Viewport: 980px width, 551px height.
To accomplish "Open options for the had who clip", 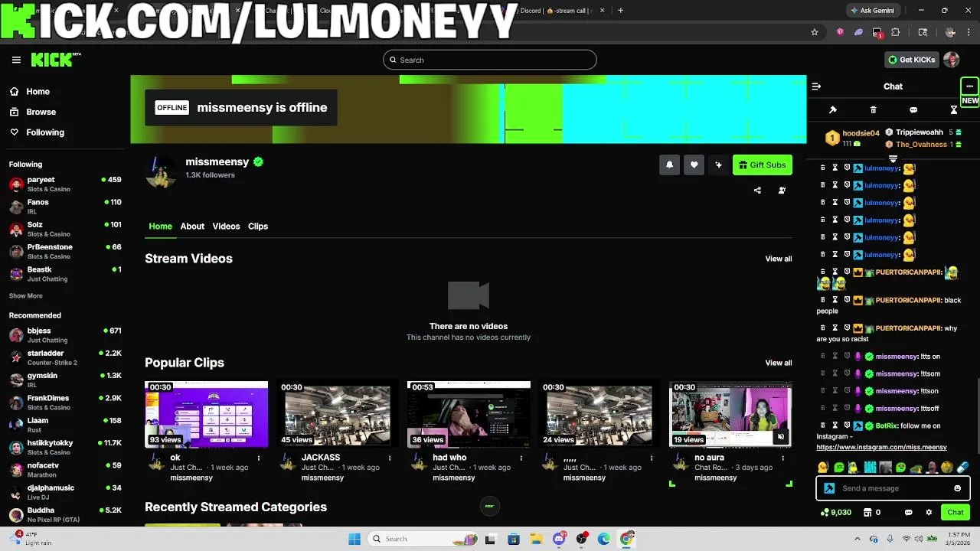I will coord(521,458).
